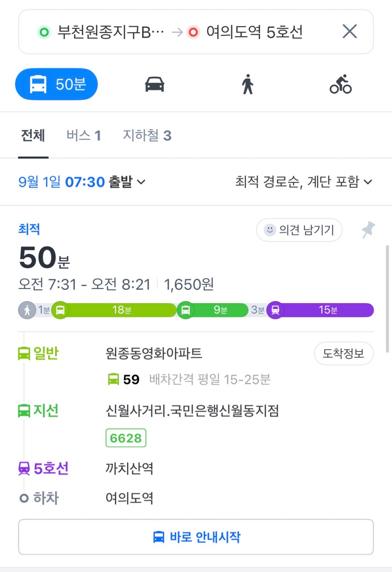Tap the 6628 bus number badge
Screen dimensions: 392x572
(126, 438)
